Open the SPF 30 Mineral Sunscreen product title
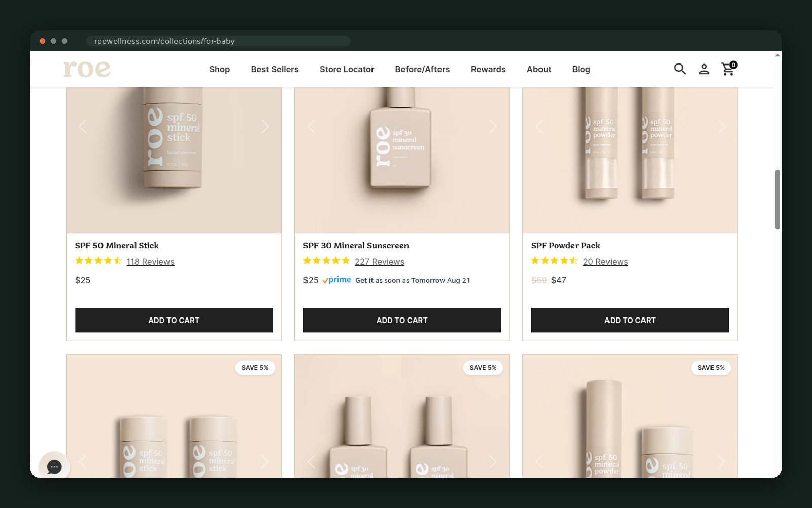The image size is (812, 508). point(356,245)
